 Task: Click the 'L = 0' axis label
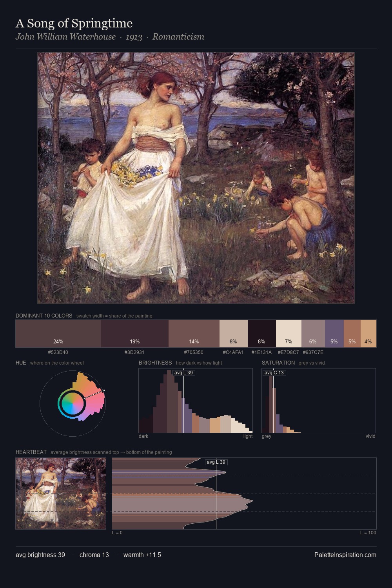point(117,533)
